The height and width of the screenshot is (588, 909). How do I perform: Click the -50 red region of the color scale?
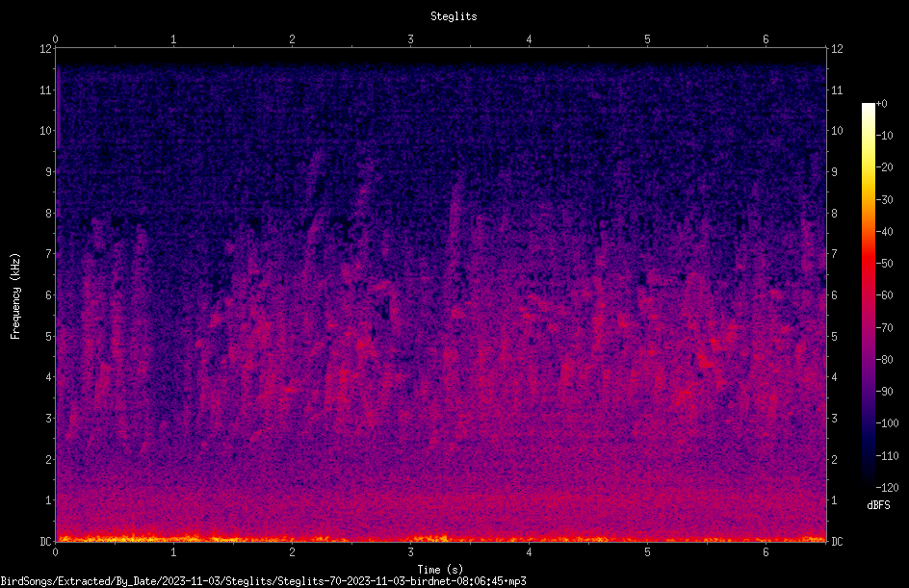[868, 264]
